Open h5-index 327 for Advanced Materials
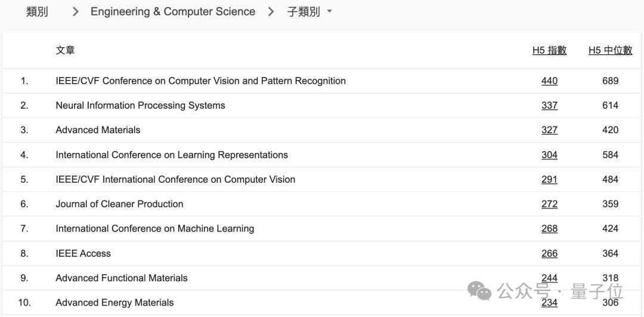 click(549, 130)
